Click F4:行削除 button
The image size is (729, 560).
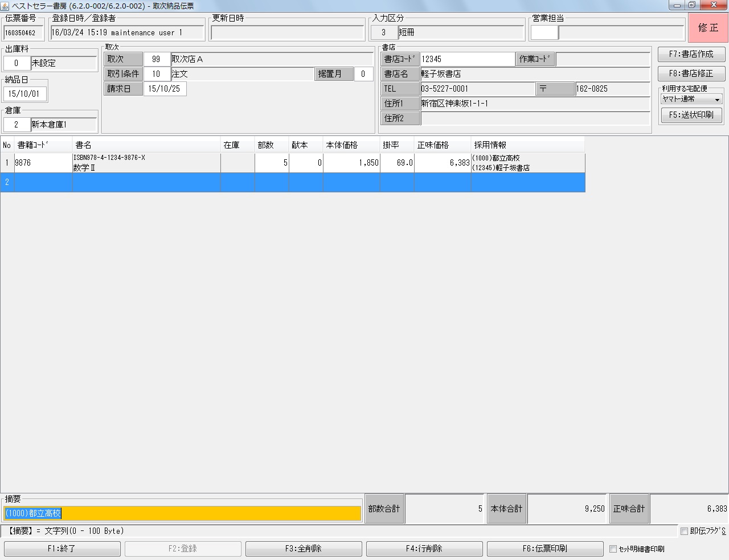click(424, 549)
